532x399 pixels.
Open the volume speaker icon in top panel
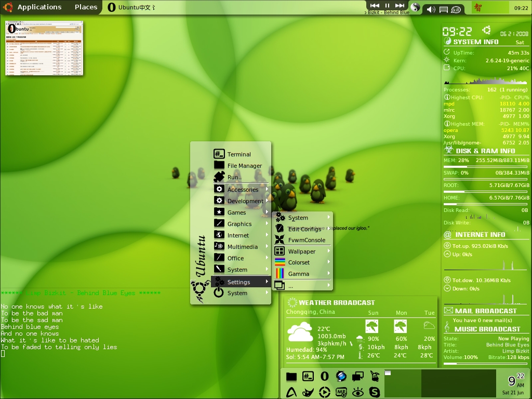431,9
